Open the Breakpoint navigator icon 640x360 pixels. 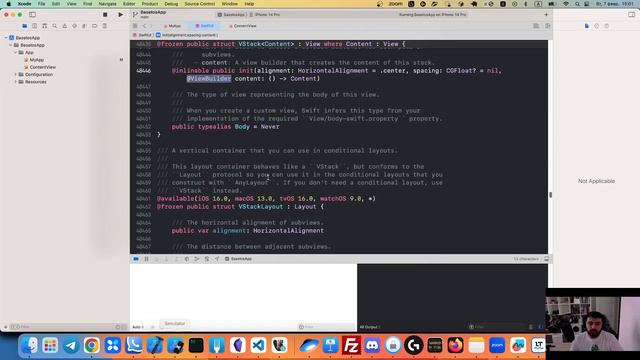[94, 26]
